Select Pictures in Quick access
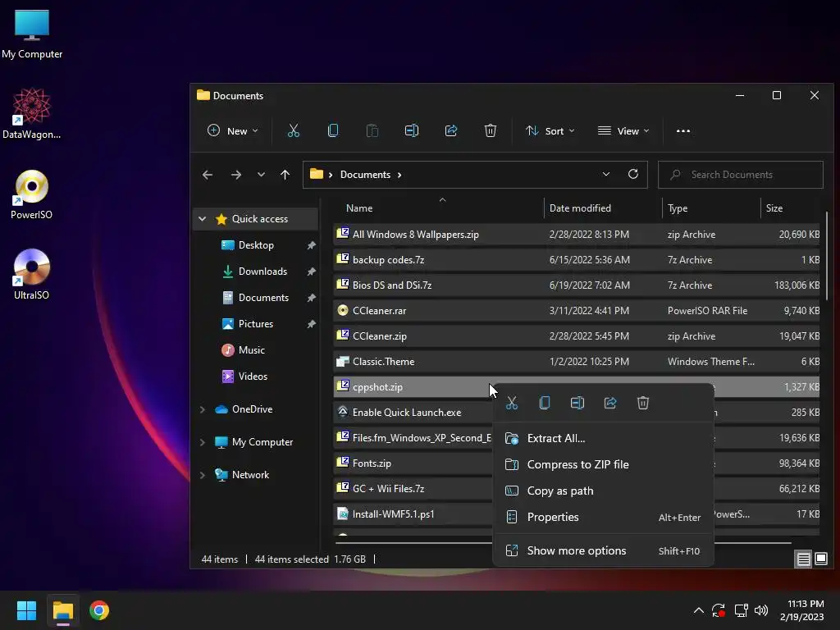Viewport: 840px width, 630px height. [x=256, y=324]
